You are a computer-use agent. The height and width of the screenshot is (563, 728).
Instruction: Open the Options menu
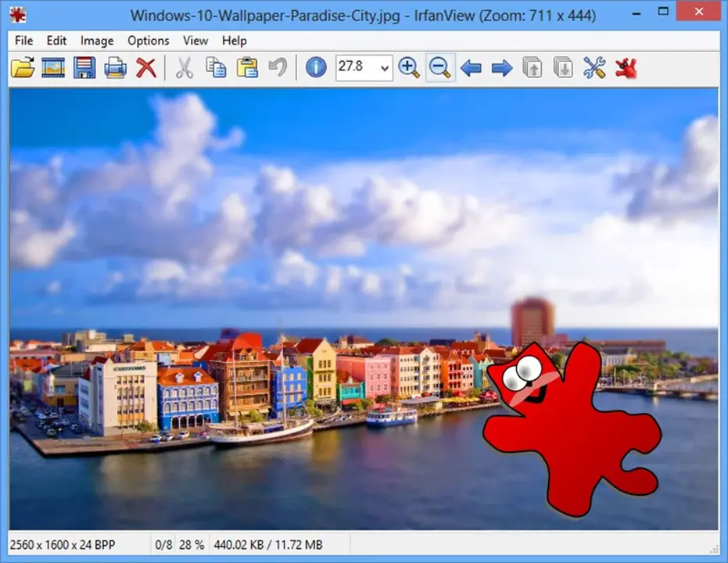(148, 41)
